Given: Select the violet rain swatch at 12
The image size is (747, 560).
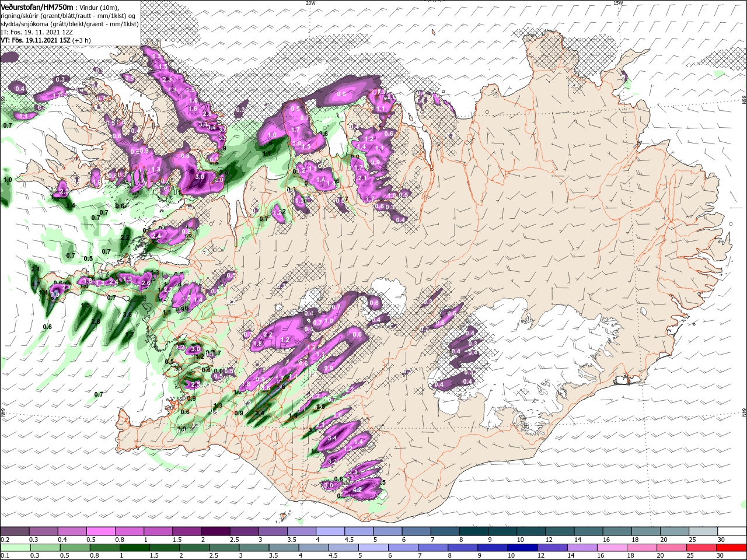Looking at the screenshot, I should (552, 547).
